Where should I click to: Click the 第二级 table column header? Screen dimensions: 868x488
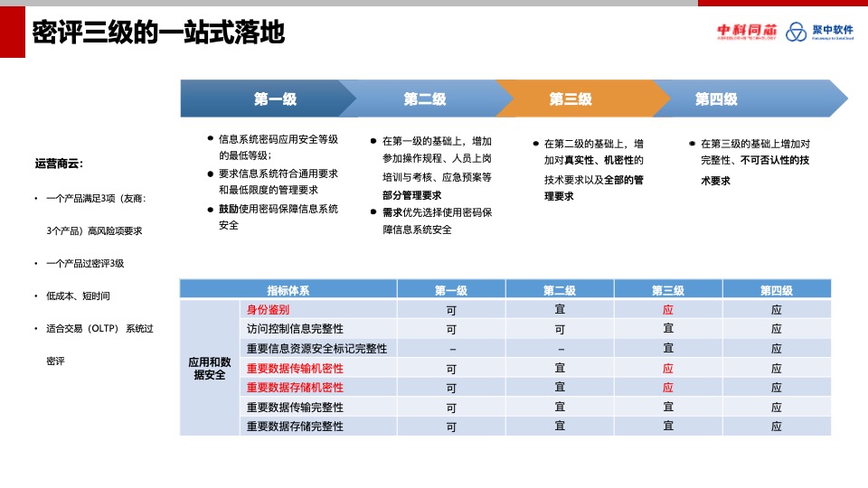point(559,290)
